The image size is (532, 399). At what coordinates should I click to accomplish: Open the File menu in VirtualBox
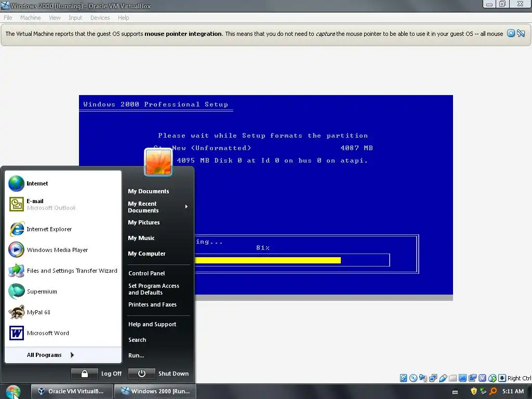[x=8, y=18]
